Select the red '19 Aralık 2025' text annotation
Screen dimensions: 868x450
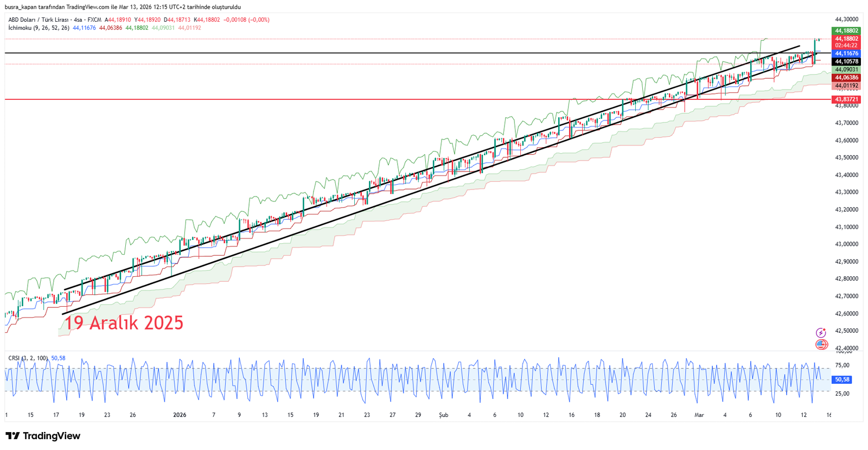tap(124, 323)
